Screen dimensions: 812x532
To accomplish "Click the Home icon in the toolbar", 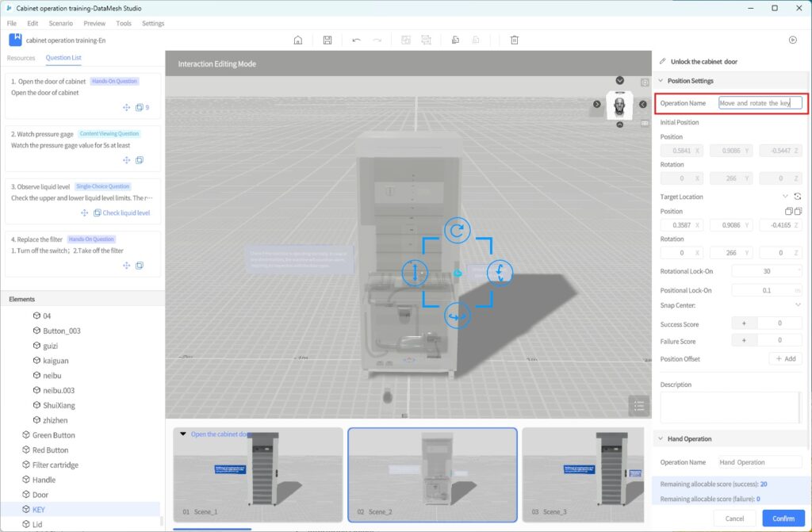I will click(x=298, y=40).
